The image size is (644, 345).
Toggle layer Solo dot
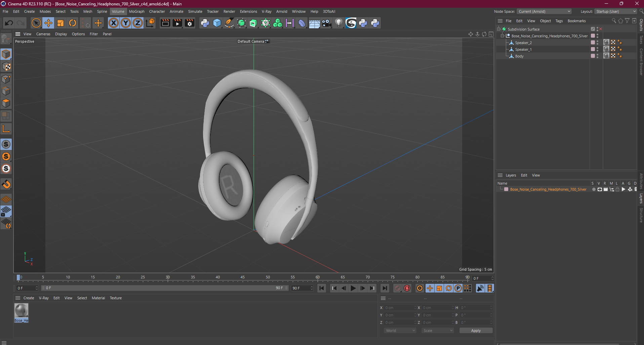594,189
